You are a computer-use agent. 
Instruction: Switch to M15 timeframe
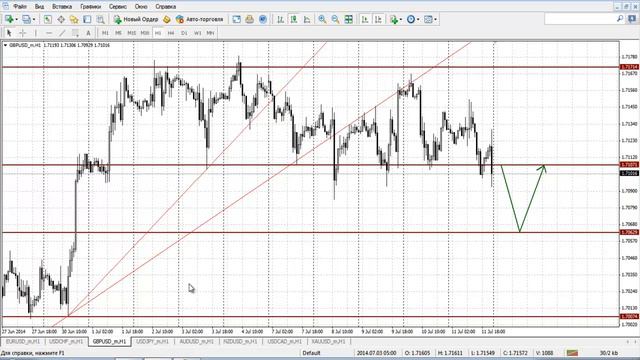point(131,33)
